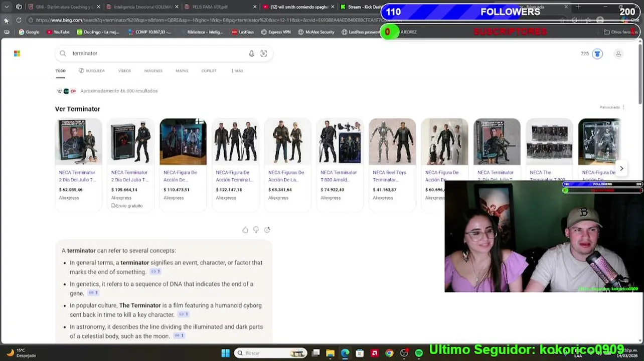Reload the page with the refresh icon
The height and width of the screenshot is (361, 644).
point(19,20)
